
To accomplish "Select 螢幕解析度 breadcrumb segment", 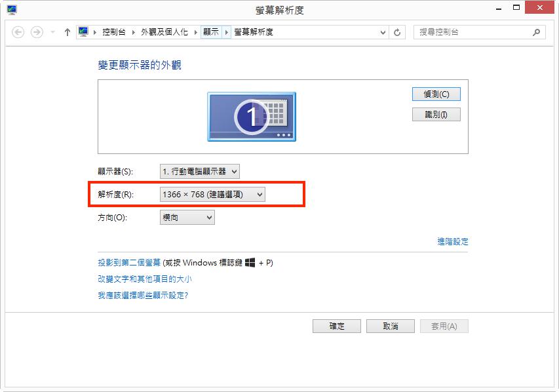I will coord(254,32).
